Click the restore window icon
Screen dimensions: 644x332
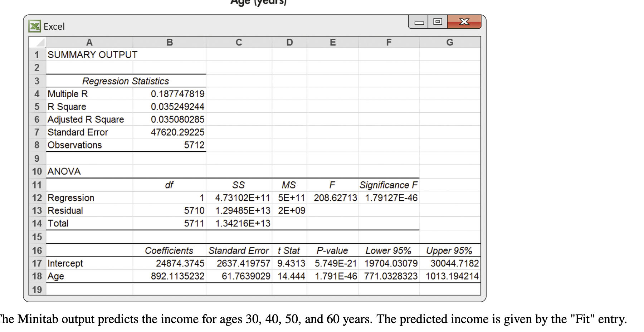click(437, 21)
